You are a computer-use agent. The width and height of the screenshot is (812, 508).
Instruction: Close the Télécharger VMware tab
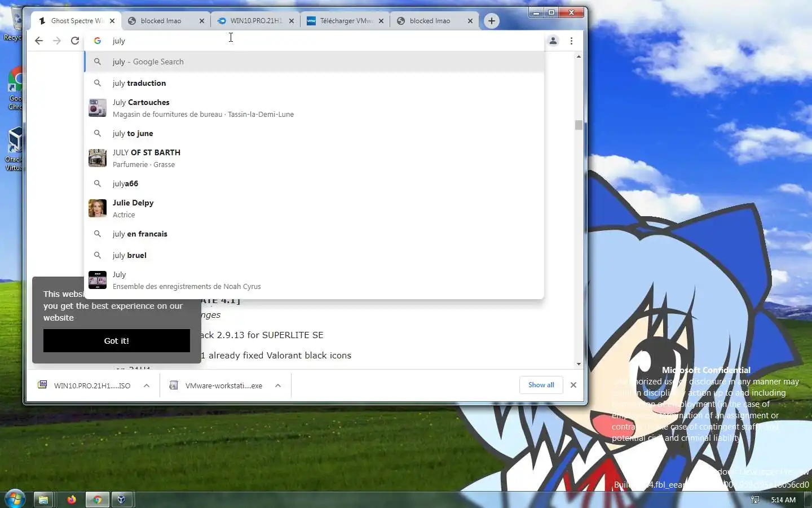pos(381,21)
